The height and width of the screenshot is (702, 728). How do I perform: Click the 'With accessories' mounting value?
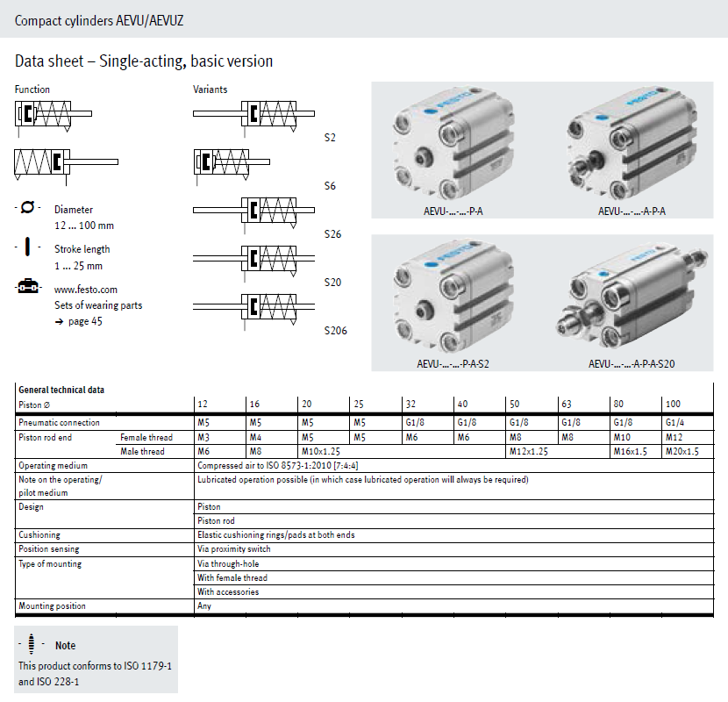point(228,591)
